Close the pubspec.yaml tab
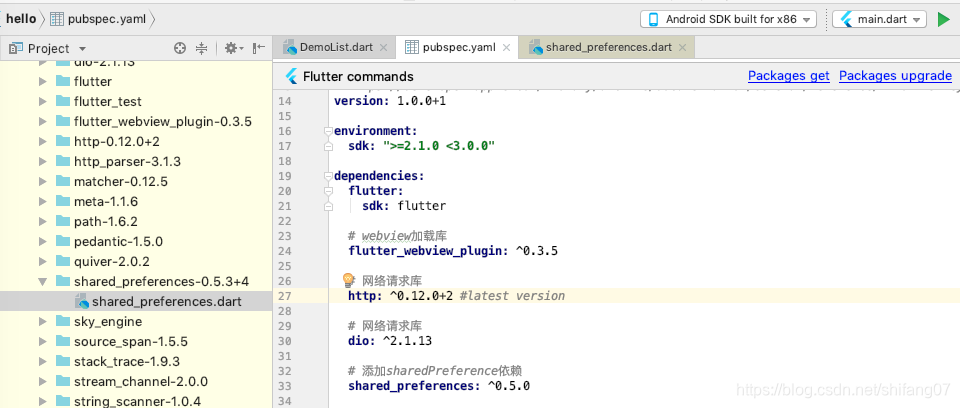The height and width of the screenshot is (408, 960). (x=506, y=48)
